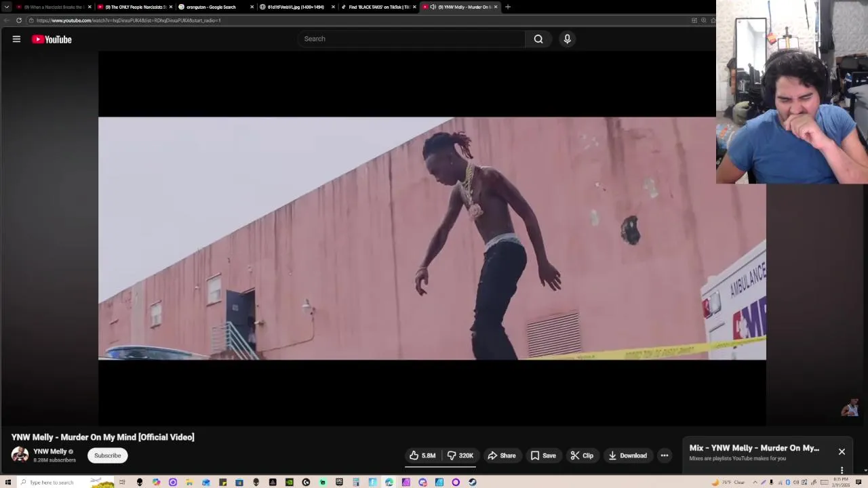Screen dimensions: 868x488
Task: Close the orangutan Google Search tab
Action: (252, 7)
